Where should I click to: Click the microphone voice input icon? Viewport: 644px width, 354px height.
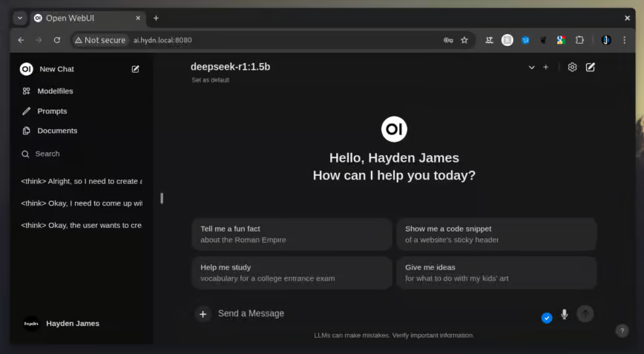point(564,314)
